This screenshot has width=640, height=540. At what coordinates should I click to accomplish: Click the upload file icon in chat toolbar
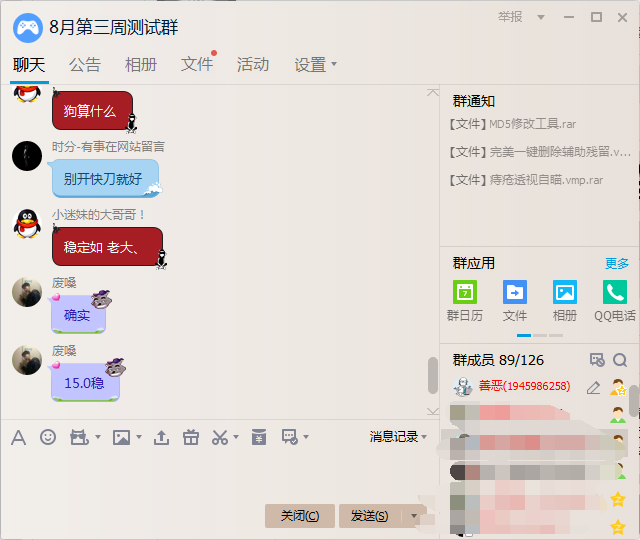[161, 437]
